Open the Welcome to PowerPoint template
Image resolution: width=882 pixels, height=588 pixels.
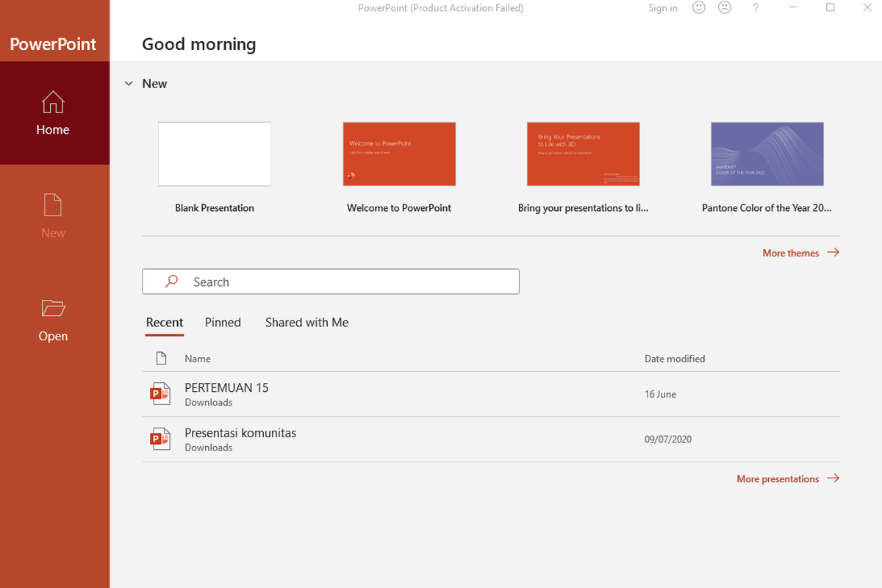tap(399, 154)
